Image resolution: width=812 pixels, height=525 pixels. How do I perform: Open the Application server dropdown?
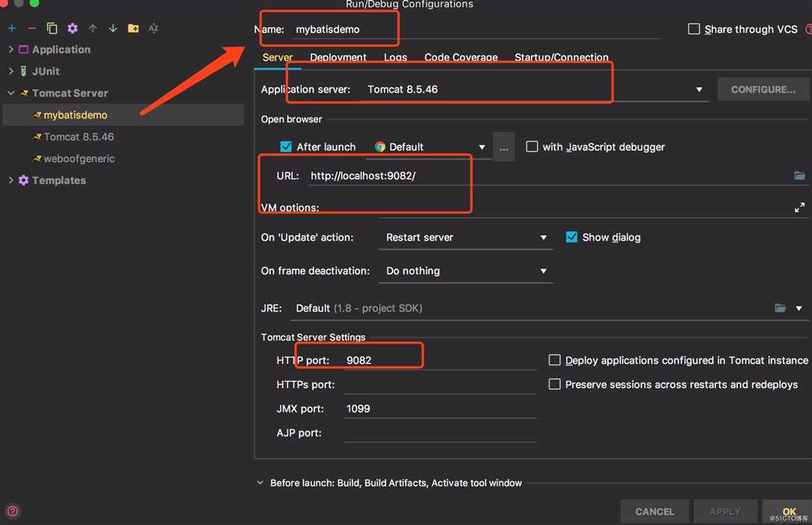(699, 90)
